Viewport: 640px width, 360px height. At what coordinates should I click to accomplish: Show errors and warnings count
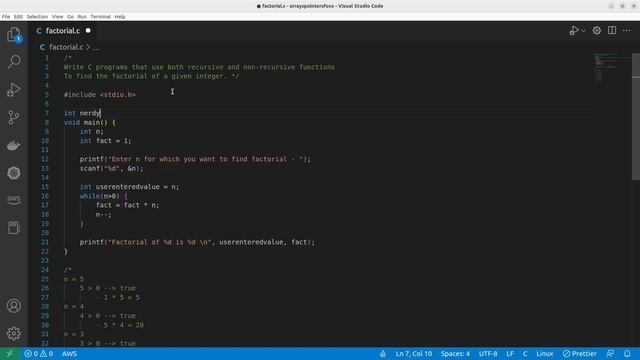pos(39,354)
